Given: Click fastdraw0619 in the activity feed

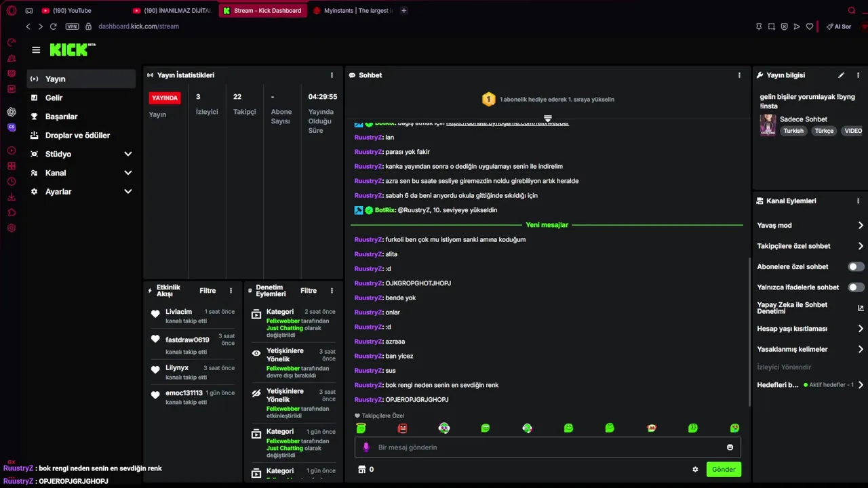Looking at the screenshot, I should tap(187, 340).
